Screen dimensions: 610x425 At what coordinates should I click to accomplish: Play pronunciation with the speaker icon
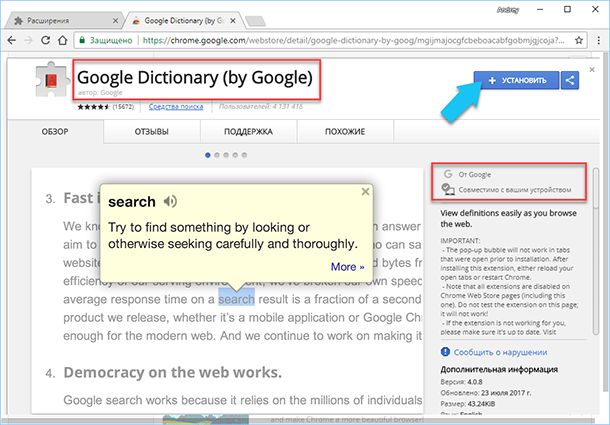pyautogui.click(x=171, y=201)
